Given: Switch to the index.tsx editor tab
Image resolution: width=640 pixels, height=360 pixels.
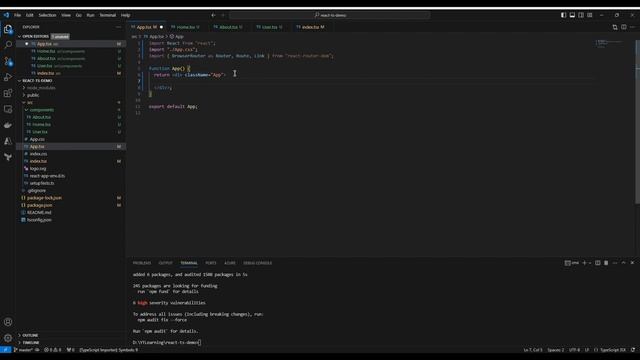Looking at the screenshot, I should [310, 27].
